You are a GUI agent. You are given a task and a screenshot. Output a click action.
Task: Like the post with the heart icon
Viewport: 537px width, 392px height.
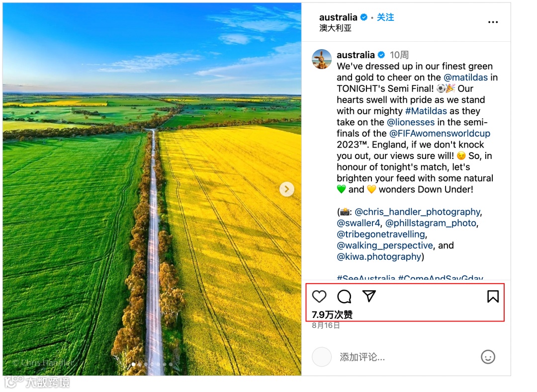coord(319,296)
